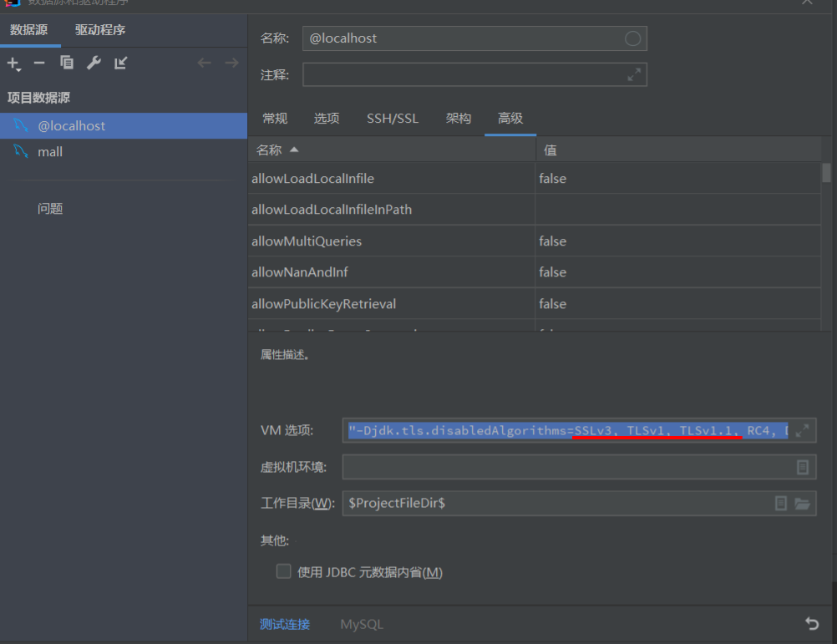Insert macro into 工作目录 field
Viewport: 837px width, 644px height.
[781, 503]
